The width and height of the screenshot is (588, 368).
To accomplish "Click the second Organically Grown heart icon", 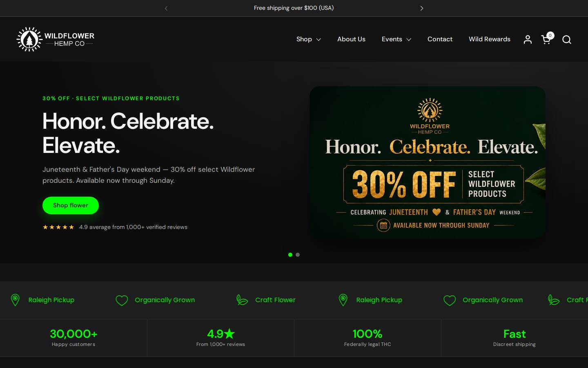I will [x=450, y=300].
